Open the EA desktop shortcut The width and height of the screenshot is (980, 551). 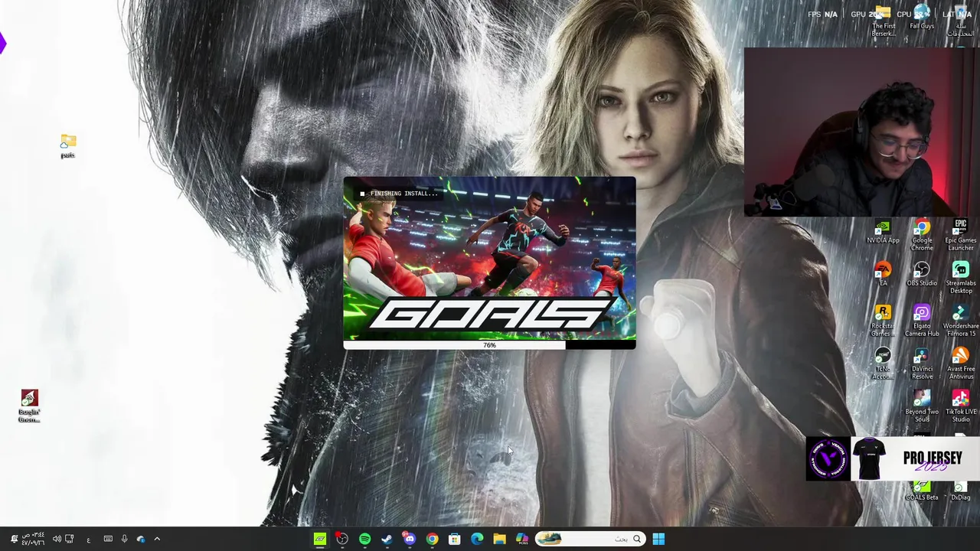click(883, 275)
